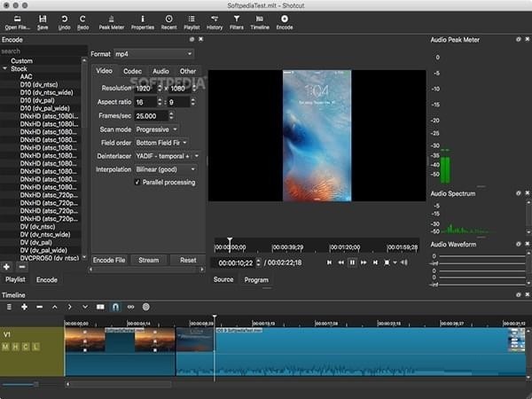This screenshot has height=399, width=532.
Task: Click the player zoom toggle icon
Action: (x=387, y=262)
